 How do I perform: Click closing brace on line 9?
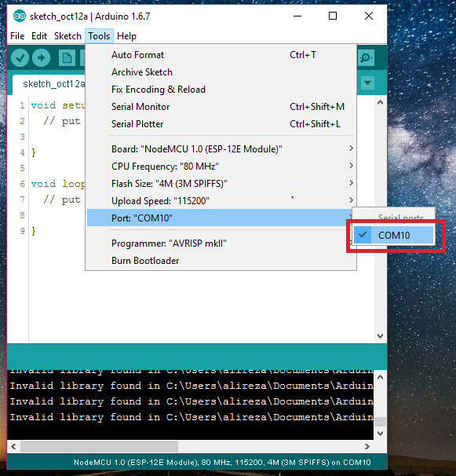[34, 231]
